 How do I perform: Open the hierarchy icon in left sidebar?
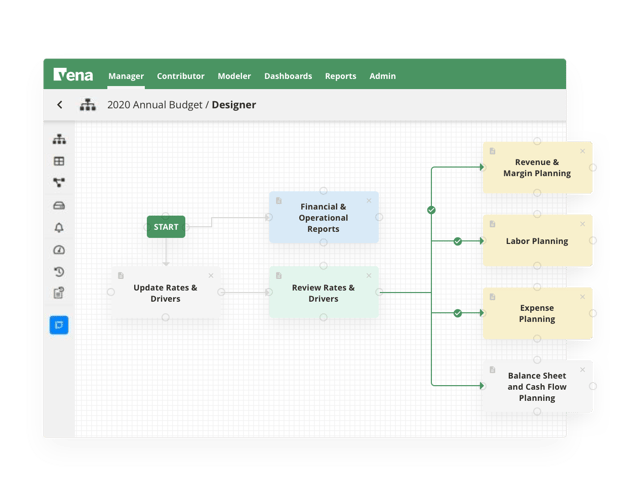click(x=59, y=139)
